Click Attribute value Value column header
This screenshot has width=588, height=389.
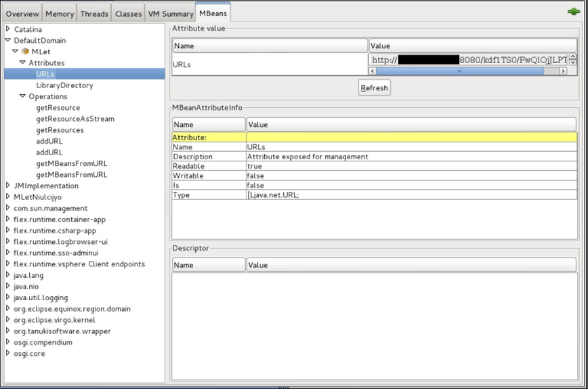pyautogui.click(x=473, y=46)
